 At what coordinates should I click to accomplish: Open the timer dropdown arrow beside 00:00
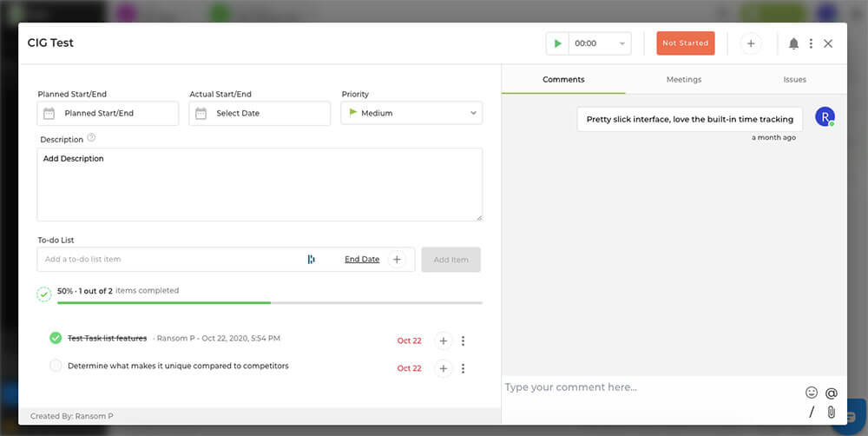621,43
